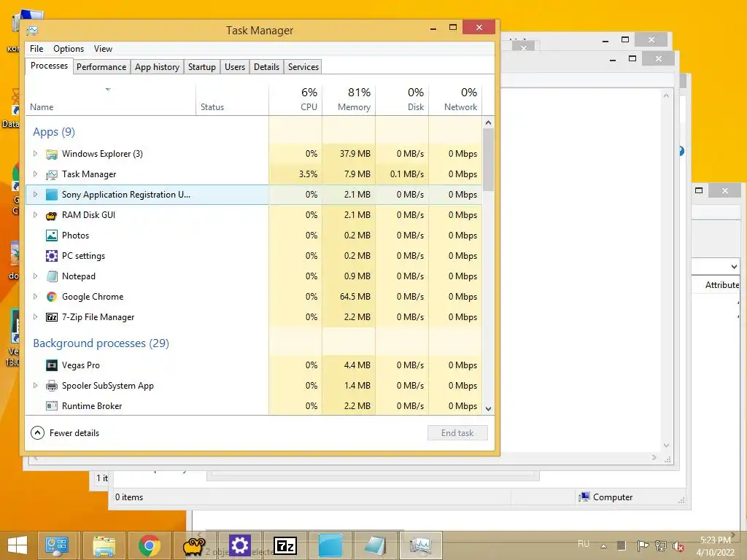Open the Action Center flag icon

643,545
